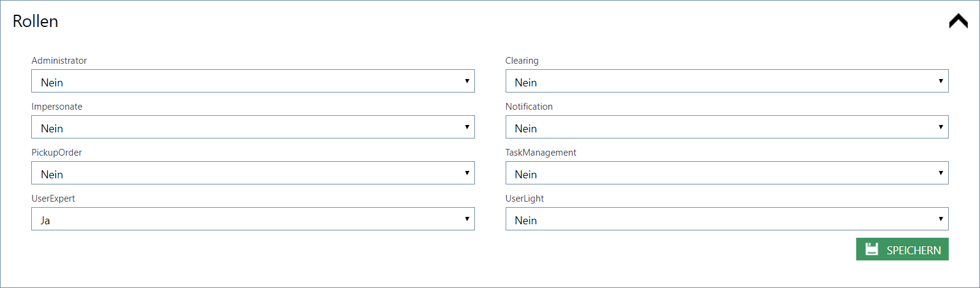Click the arrow on TaskManagement select
The width and height of the screenshot is (980, 288).
(940, 173)
